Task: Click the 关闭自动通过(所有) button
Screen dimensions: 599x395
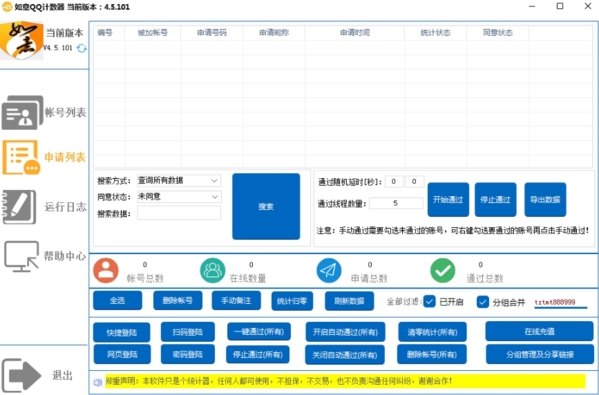Action: coord(345,355)
